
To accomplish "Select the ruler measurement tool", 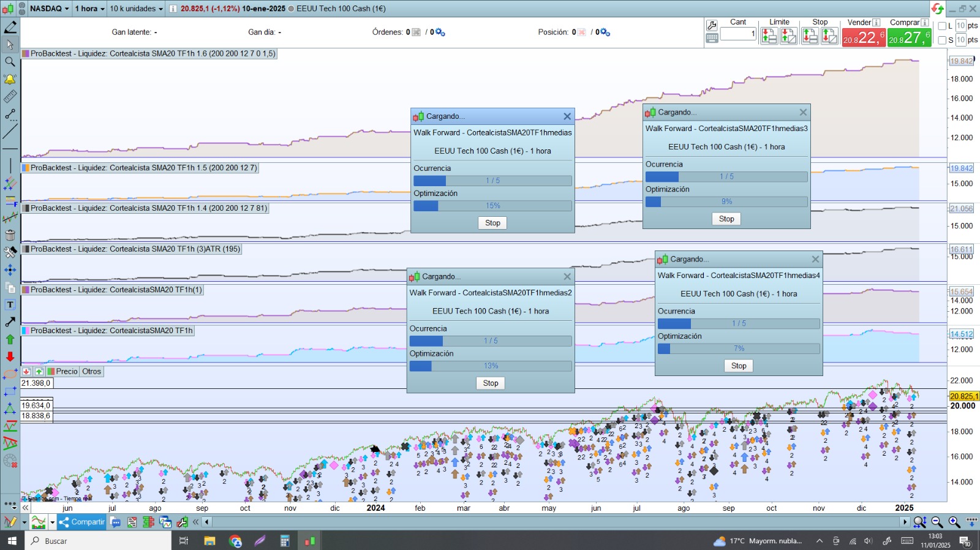I will pyautogui.click(x=10, y=97).
